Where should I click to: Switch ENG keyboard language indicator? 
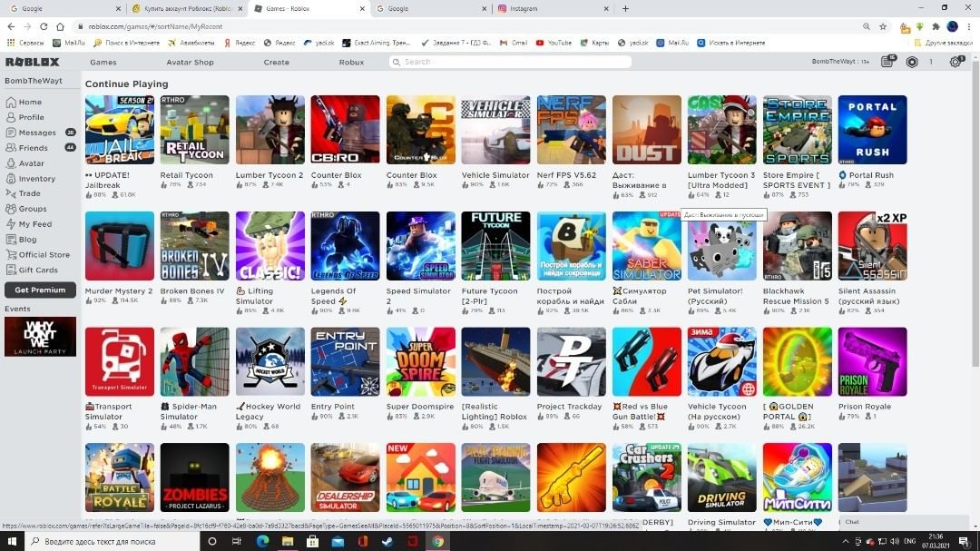point(910,541)
